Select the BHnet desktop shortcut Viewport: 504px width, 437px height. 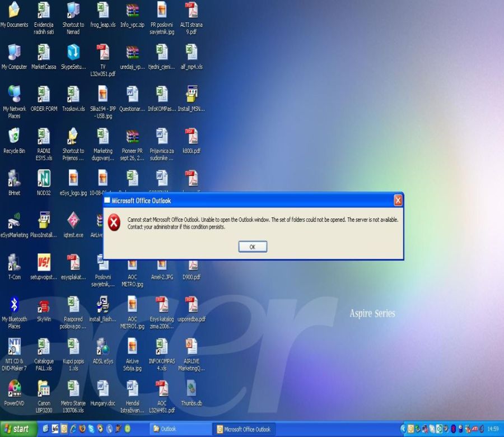coord(14,183)
